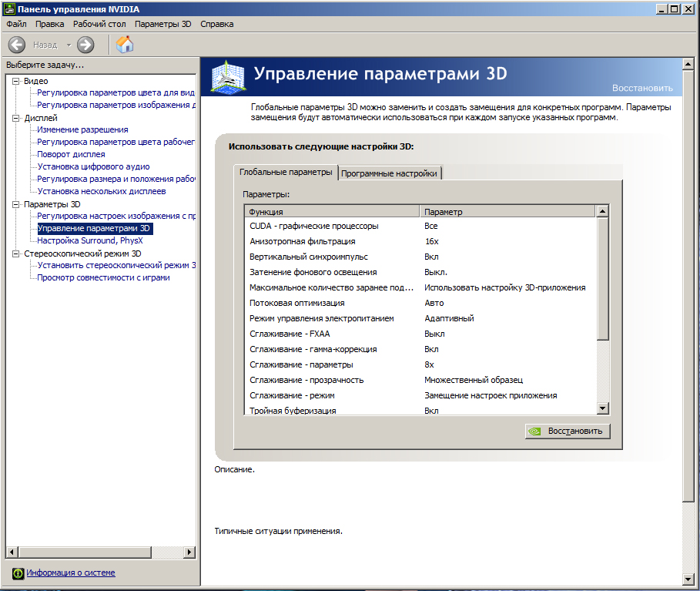Click the 3D settings header icon
700x591 pixels.
(228, 77)
